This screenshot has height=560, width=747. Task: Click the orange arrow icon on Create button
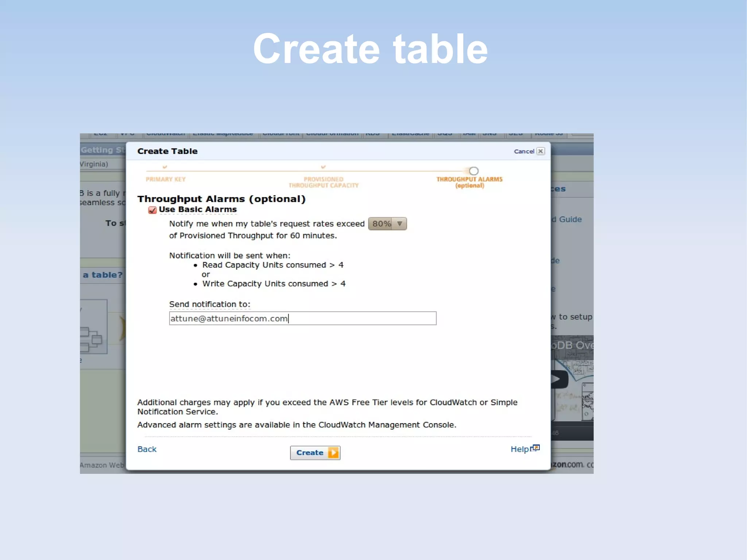[333, 453]
